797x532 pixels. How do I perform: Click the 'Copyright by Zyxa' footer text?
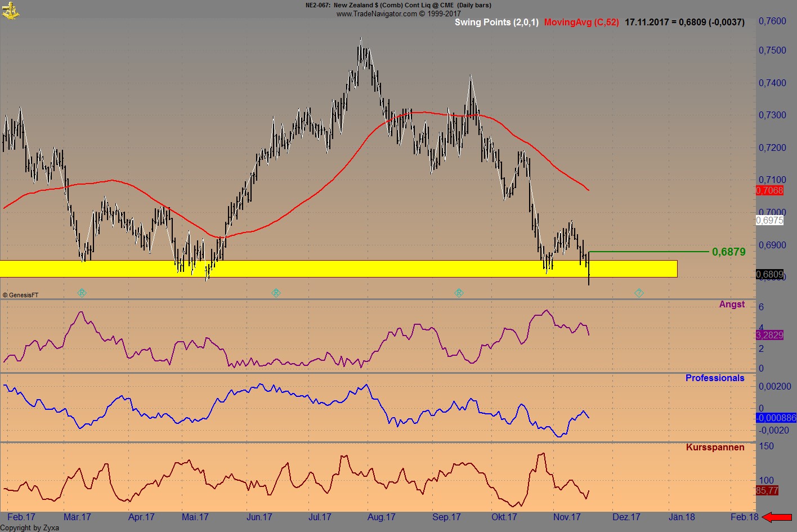[29, 527]
